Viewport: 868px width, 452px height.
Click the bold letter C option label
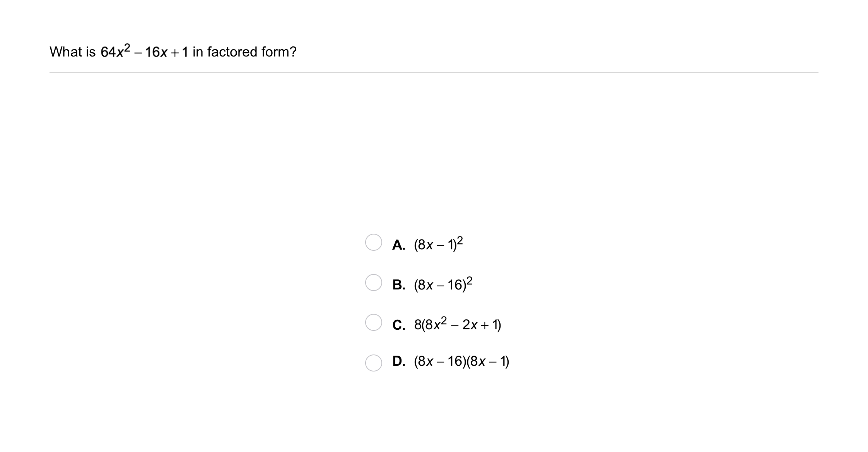[x=398, y=325]
